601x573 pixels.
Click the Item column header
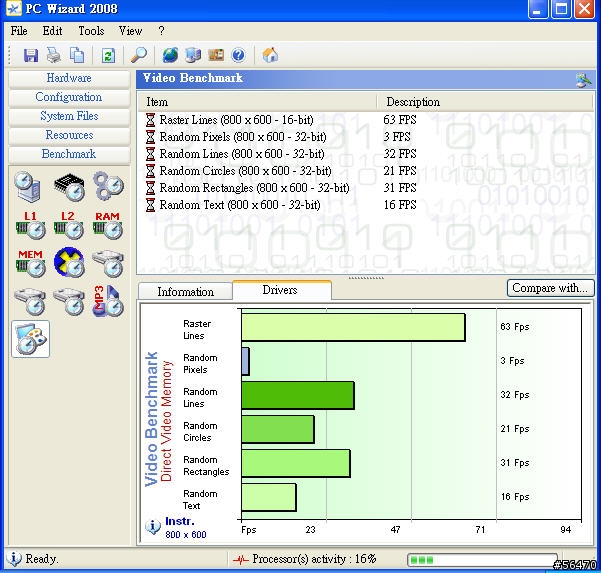point(257,102)
